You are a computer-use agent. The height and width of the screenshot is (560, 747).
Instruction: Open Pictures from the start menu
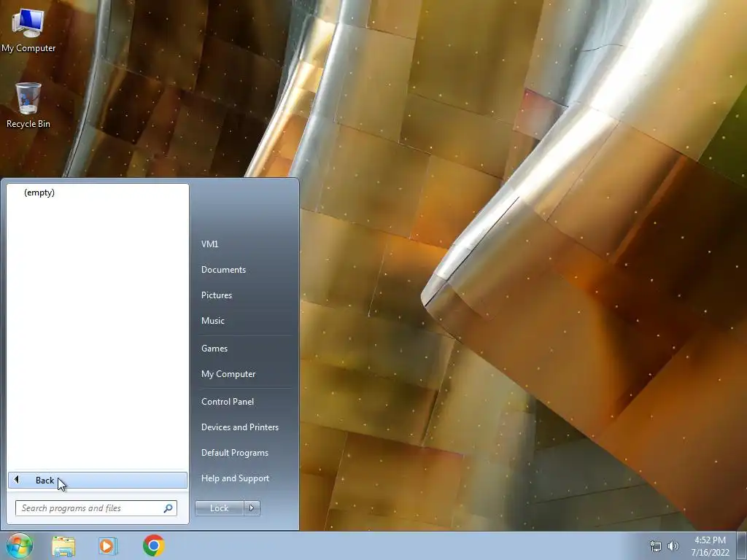(216, 295)
